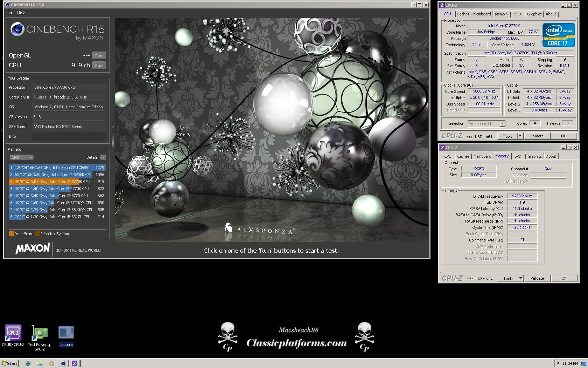Switch to Cinebench taskbar button
Viewport: 588px width, 368px height.
pos(63,363)
